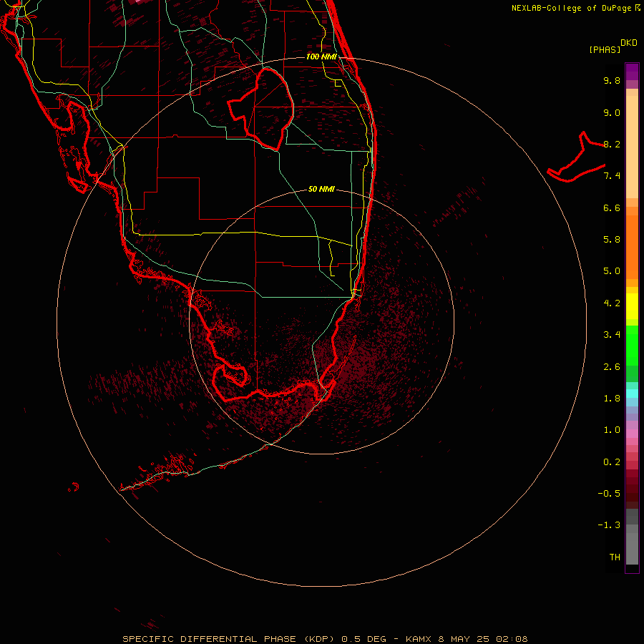644x644 pixels.
Task: Pick the cyan color bar segment
Action: tap(632, 394)
